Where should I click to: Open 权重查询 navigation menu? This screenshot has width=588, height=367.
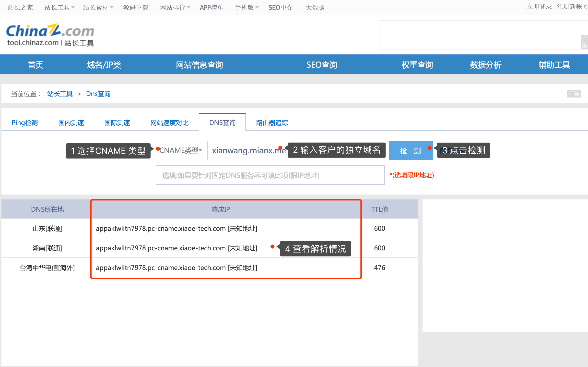point(417,65)
